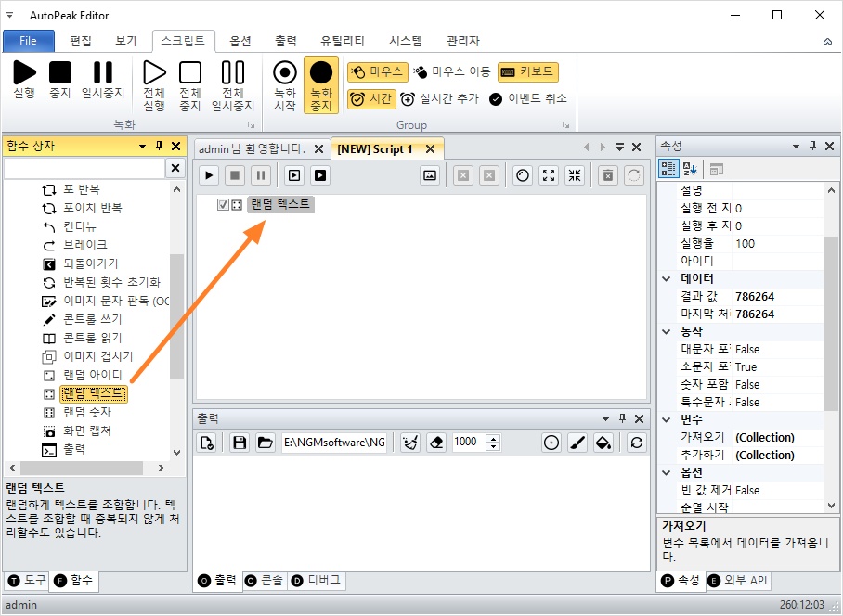This screenshot has width=843, height=616.
Task: Select the 랜덤 텍스트 row in the script
Action: click(280, 204)
